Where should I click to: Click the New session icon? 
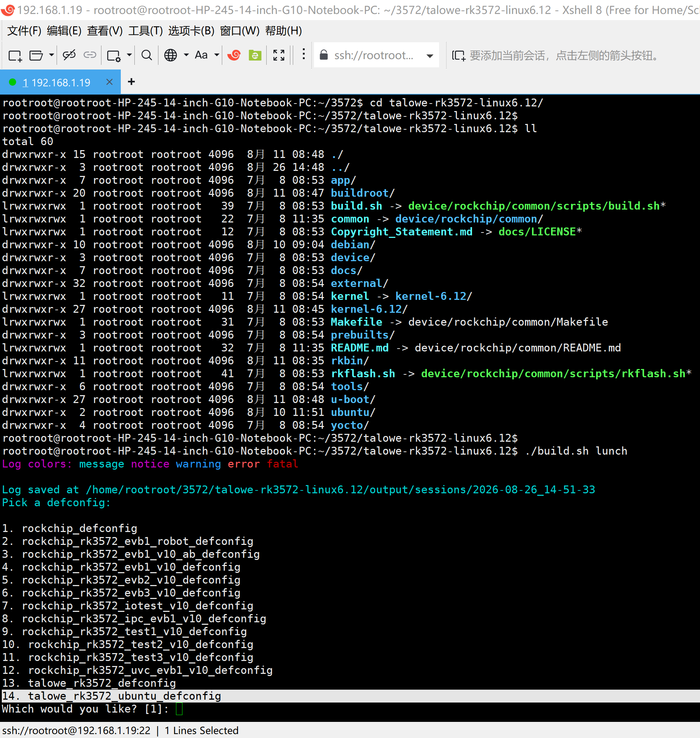(15, 56)
